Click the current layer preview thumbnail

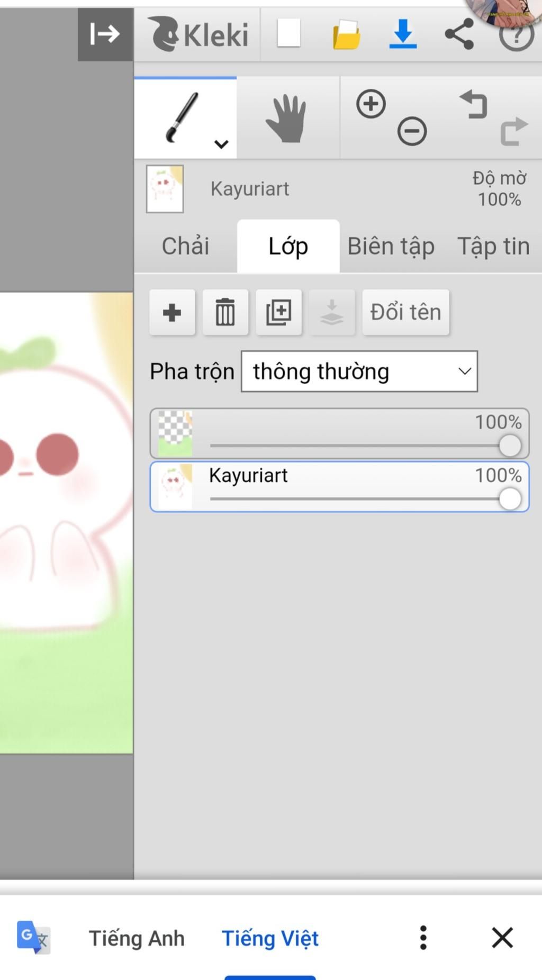pyautogui.click(x=165, y=189)
